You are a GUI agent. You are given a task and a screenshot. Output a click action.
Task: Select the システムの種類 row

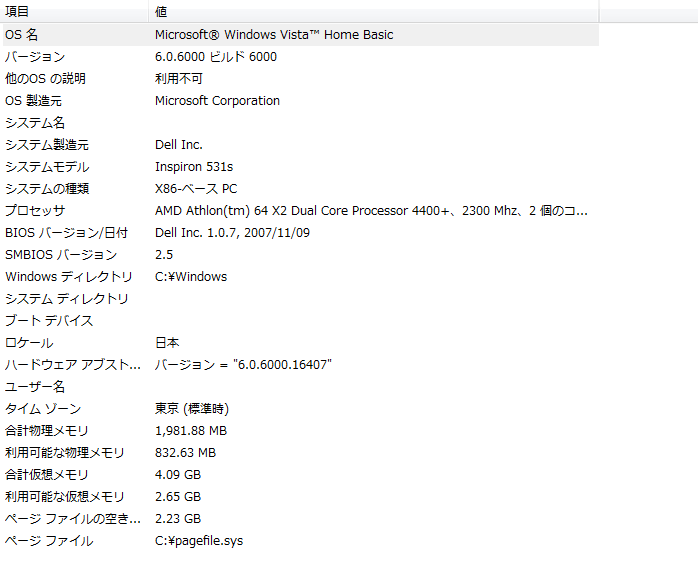click(47, 189)
